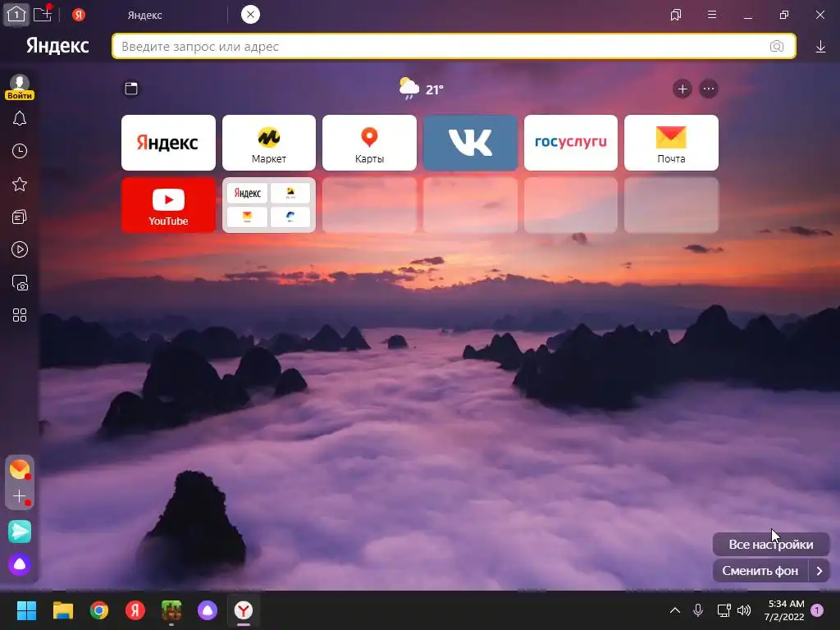
Task: Launch Alice assistant in the sidebar
Action: [x=20, y=564]
